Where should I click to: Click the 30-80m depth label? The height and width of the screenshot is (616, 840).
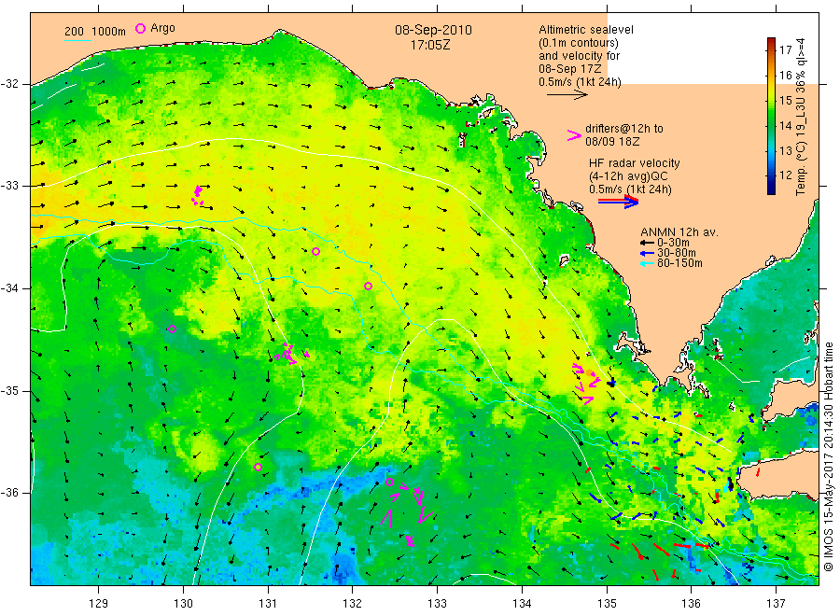(x=676, y=253)
